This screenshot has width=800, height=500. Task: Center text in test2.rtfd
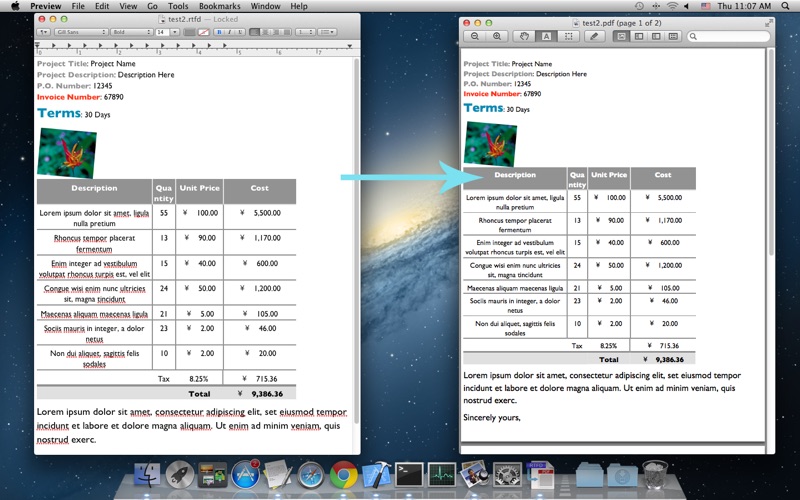click(265, 32)
